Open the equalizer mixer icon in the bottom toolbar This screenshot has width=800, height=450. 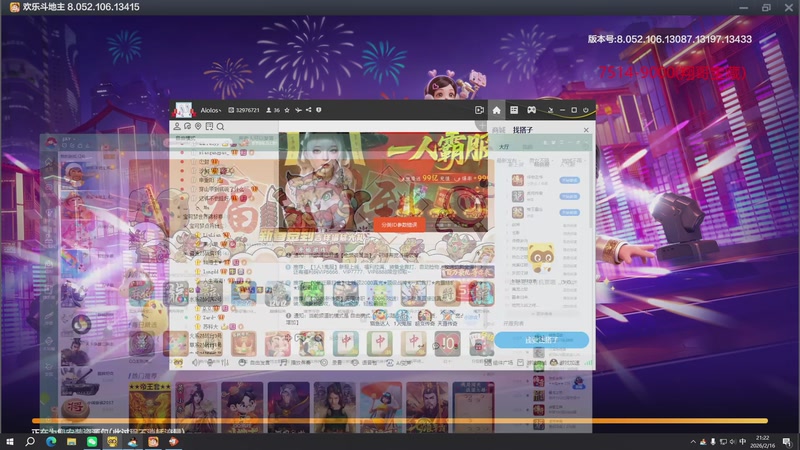click(x=225, y=363)
